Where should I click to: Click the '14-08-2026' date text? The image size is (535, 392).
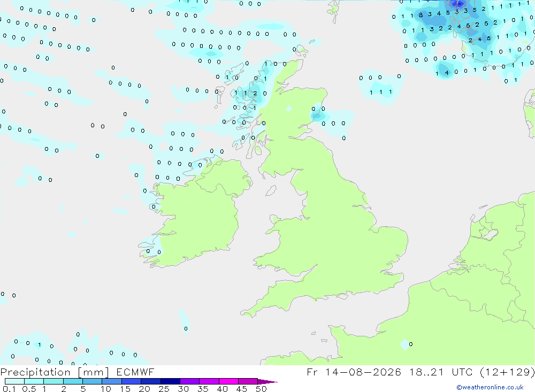363,372
